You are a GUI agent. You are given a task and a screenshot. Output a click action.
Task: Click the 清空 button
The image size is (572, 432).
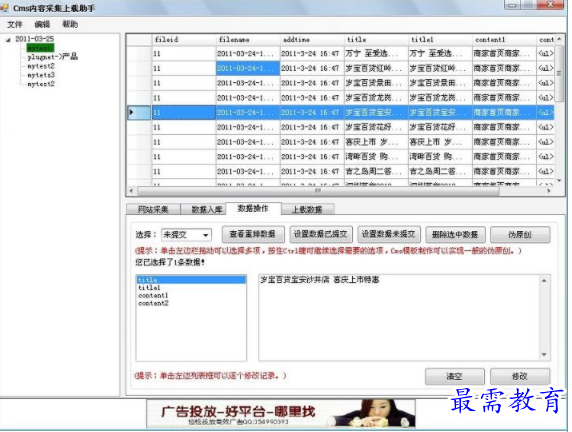455,376
